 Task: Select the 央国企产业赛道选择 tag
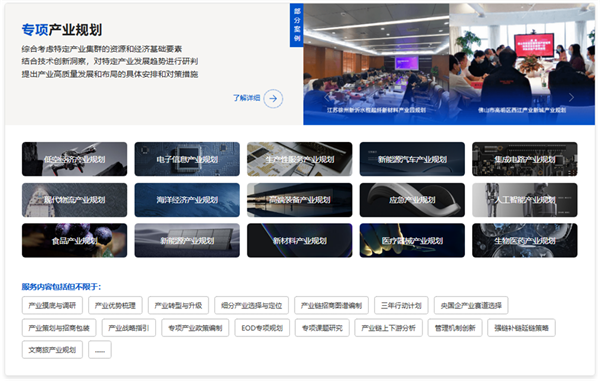(471, 305)
